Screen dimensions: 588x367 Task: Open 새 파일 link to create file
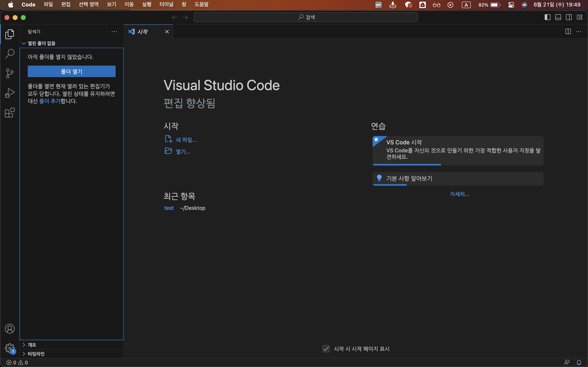pyautogui.click(x=186, y=139)
